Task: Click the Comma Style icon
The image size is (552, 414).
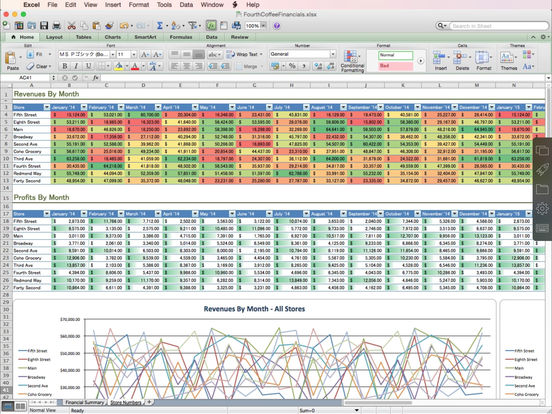Action: click(304, 66)
